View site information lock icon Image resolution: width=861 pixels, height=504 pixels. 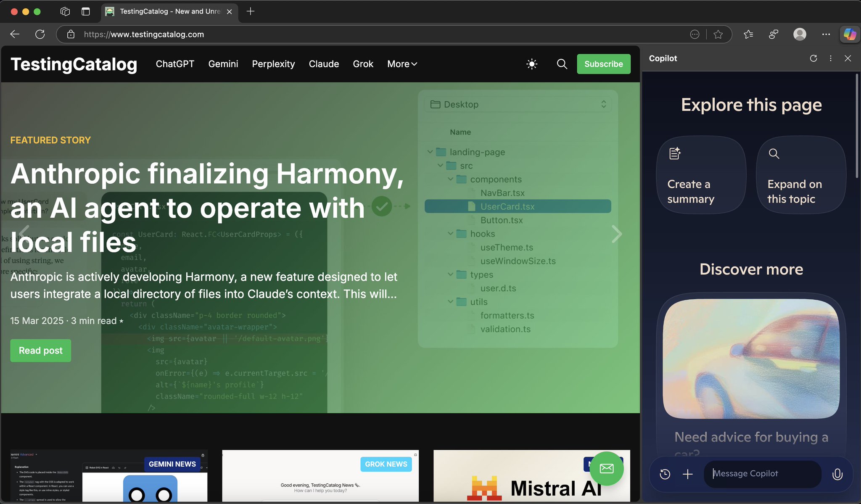[71, 34]
